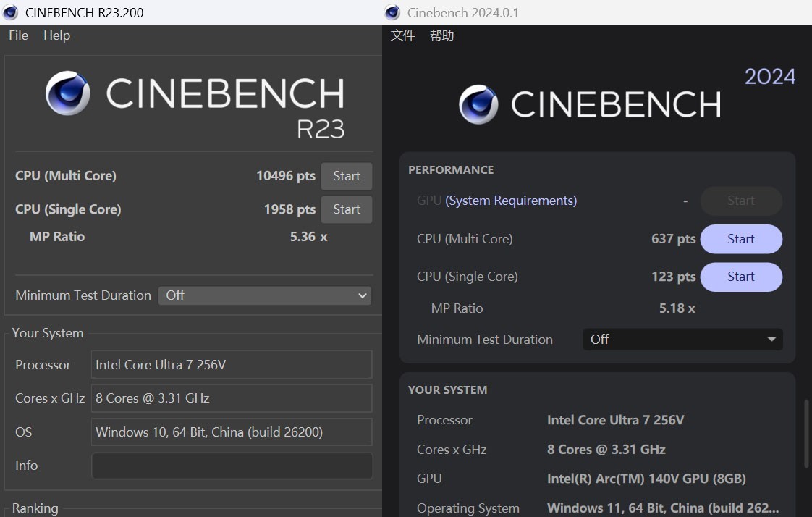The image size is (812, 517).
Task: Open the File menu in Cinebench R23
Action: pyautogui.click(x=18, y=35)
